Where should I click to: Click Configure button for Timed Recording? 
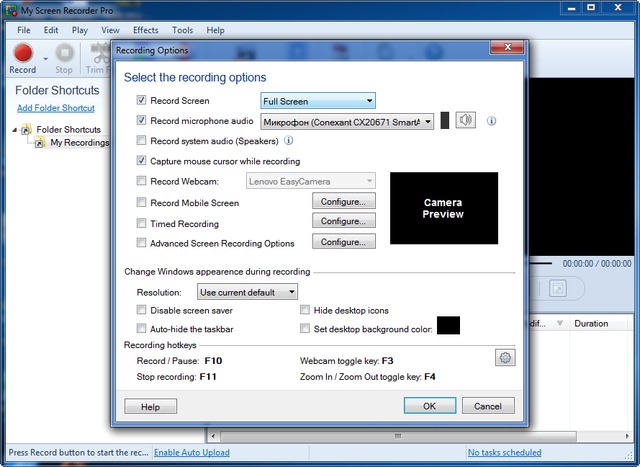click(344, 222)
